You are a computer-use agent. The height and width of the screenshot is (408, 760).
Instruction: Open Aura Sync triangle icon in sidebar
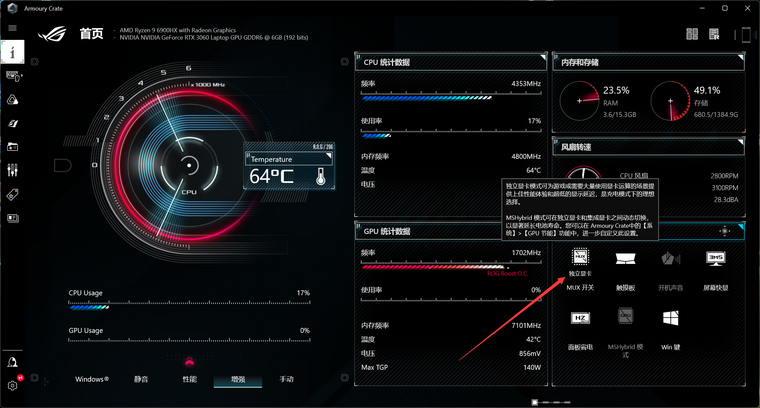coord(13,99)
